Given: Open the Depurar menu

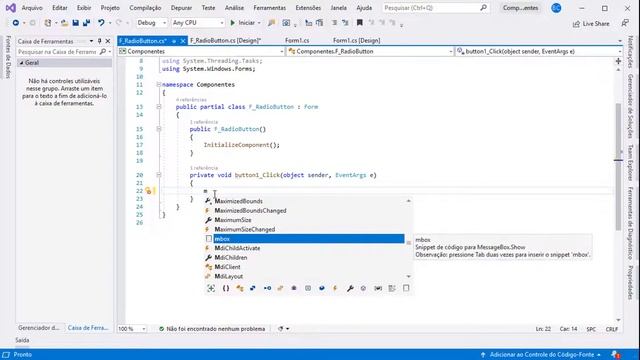Looking at the screenshot, I should pyautogui.click(x=181, y=8).
